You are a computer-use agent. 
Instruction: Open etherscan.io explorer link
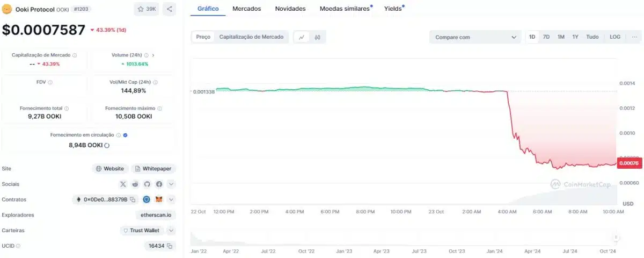coord(156,215)
